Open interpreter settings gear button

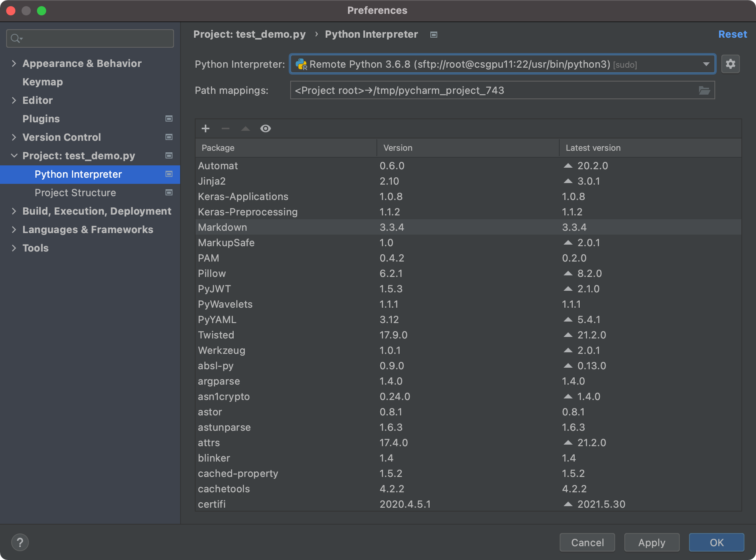click(731, 64)
